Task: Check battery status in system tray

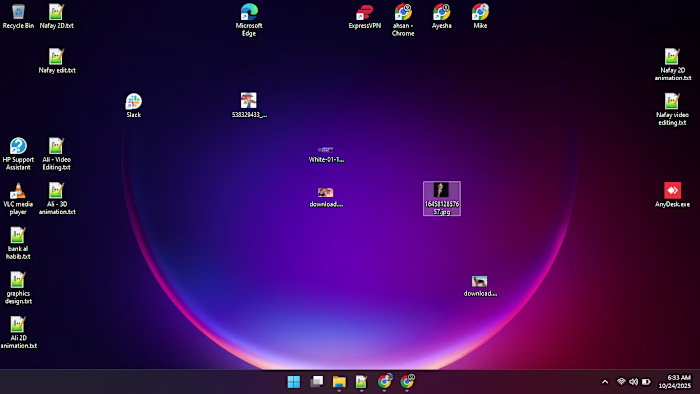Action: pos(646,382)
